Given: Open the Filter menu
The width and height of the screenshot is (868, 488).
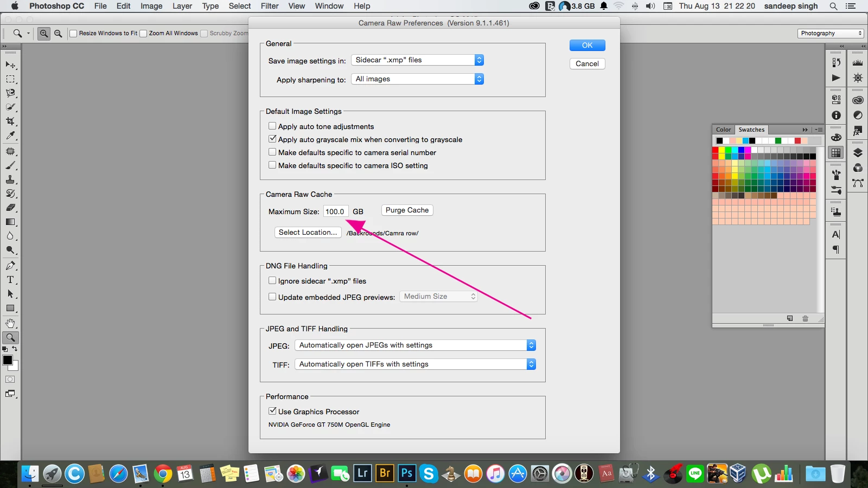Looking at the screenshot, I should click(270, 6).
